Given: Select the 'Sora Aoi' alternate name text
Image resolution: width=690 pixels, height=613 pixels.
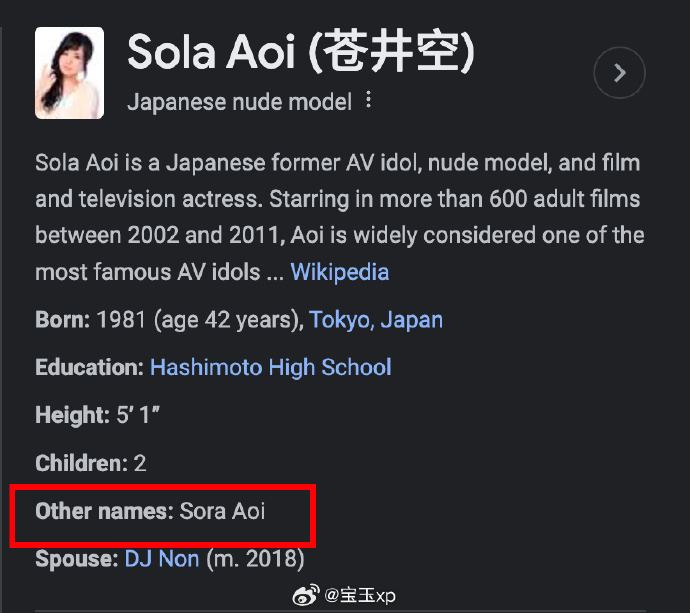Looking at the screenshot, I should click(222, 511).
